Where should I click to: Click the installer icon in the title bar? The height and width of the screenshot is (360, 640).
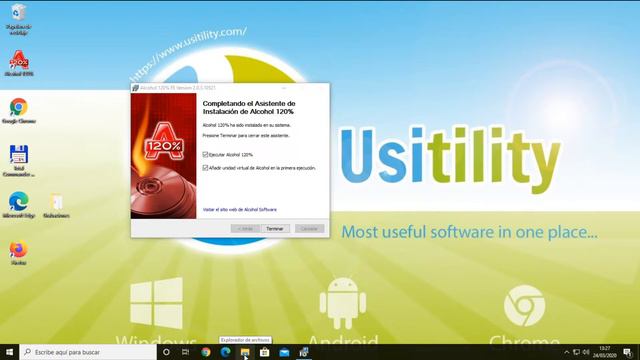pyautogui.click(x=136, y=88)
